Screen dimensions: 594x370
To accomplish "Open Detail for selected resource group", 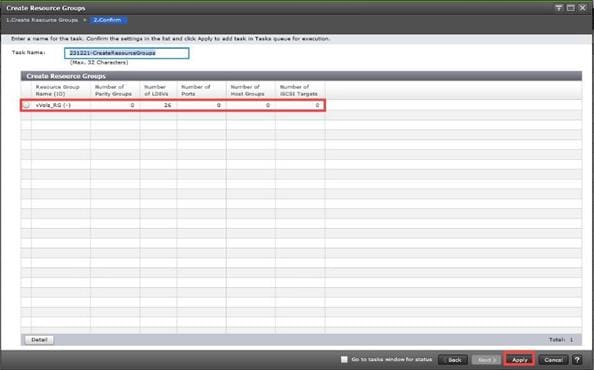I will tap(39, 340).
